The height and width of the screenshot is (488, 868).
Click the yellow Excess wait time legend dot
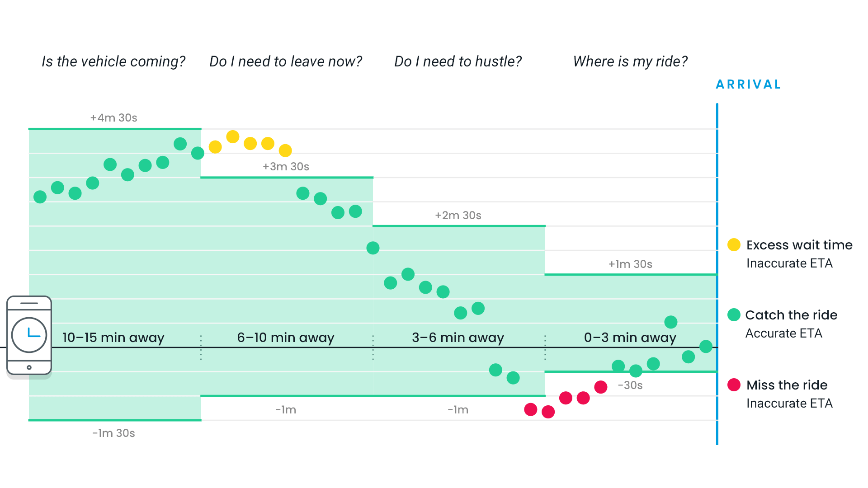point(734,245)
